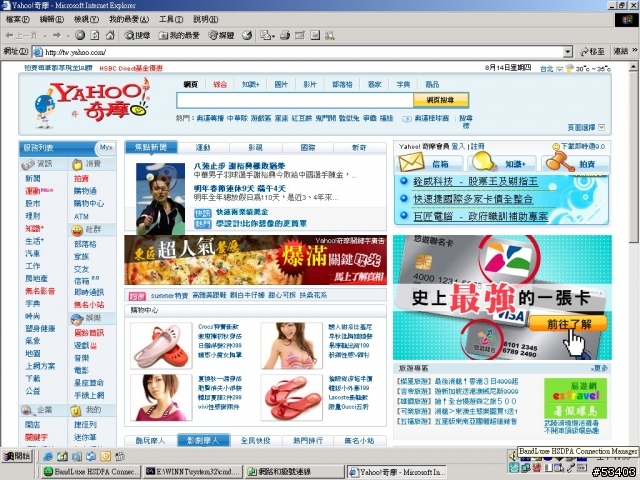Screen dimensions: 640x480
Task: Open the IE 搜尋 search pane
Action: [138, 36]
